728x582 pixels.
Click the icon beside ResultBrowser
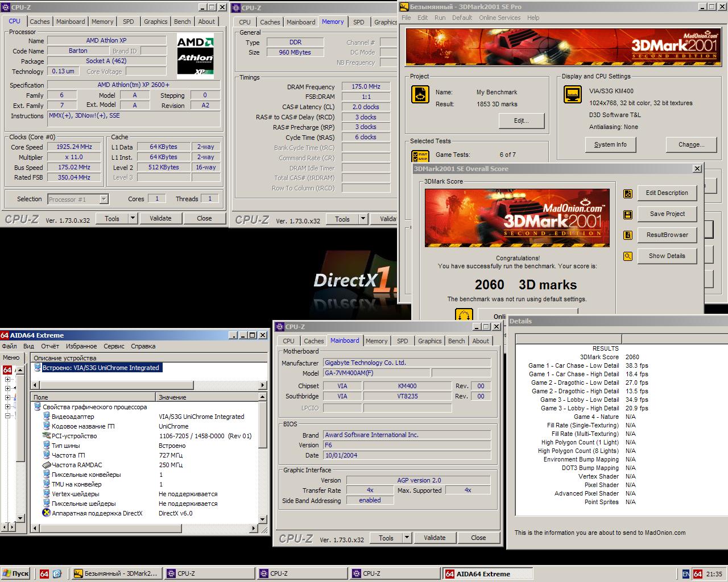pyautogui.click(x=628, y=235)
